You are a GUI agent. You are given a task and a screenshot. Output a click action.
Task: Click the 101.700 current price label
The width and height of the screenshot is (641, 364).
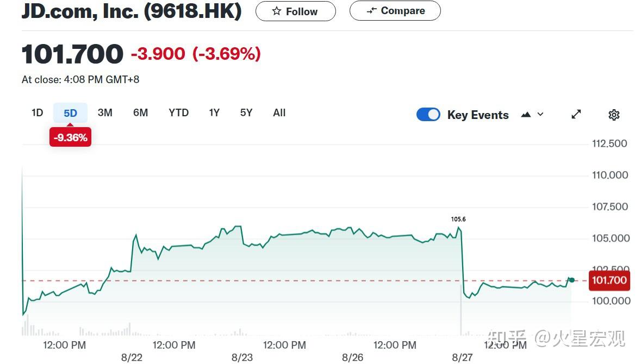(609, 280)
